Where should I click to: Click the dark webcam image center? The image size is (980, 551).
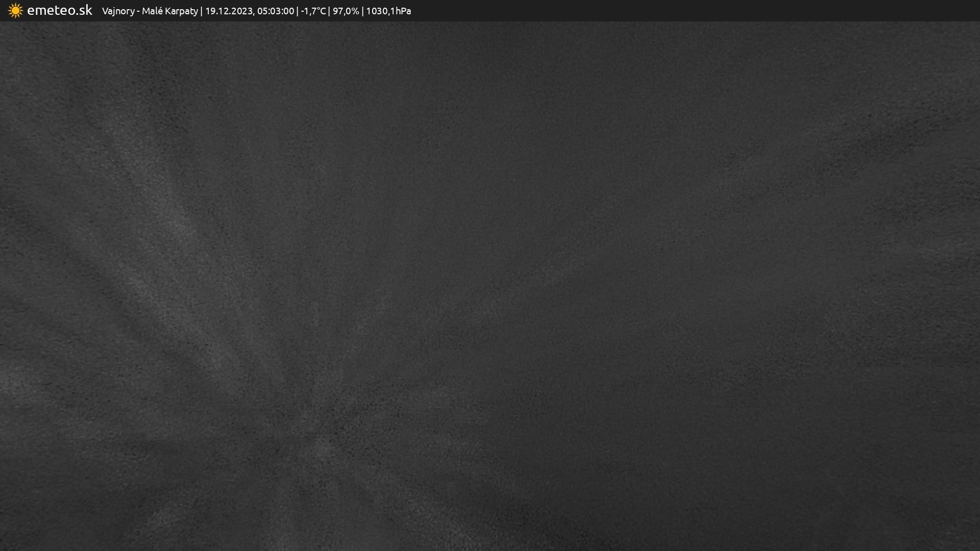490,286
